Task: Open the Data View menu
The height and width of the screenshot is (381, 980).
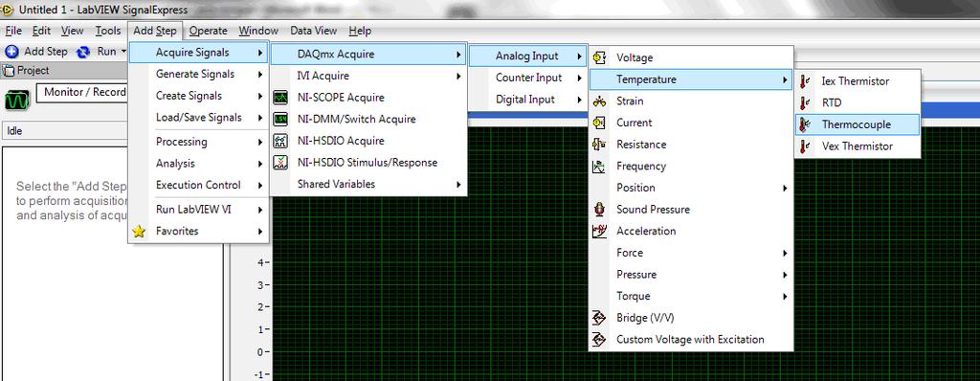Action: pos(314,31)
